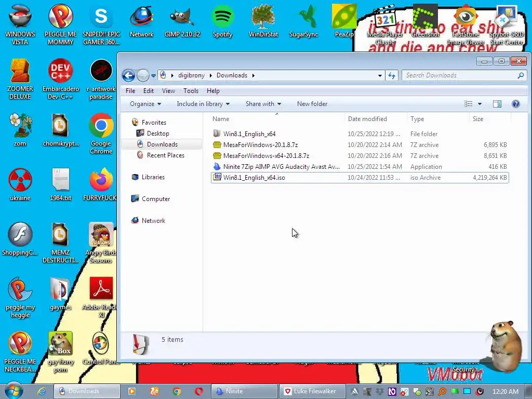Click the Internet Explorer taskbar icon
The height and width of the screenshot is (399, 532).
tap(42, 391)
